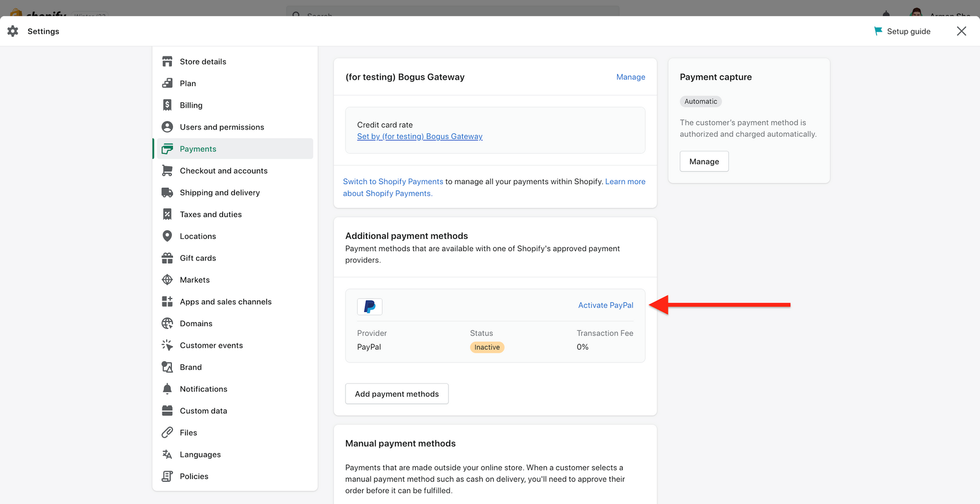Click the PayPal logo icon
980x504 pixels.
coord(370,306)
